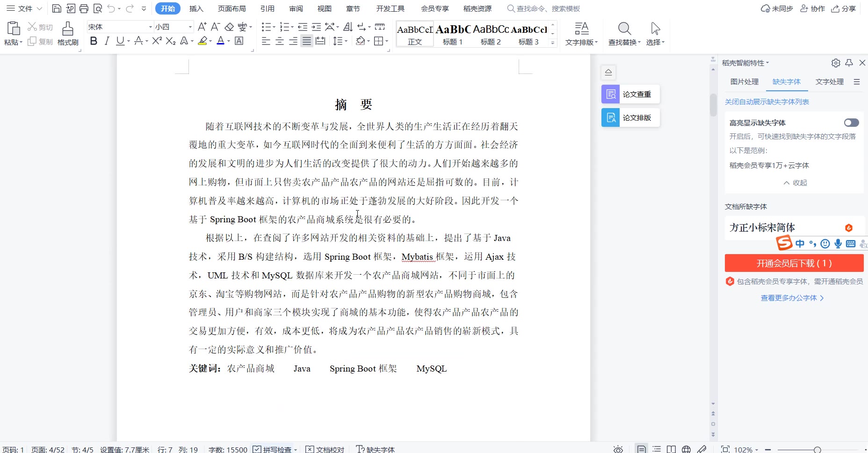
Task: Open the font size dropdown showing 小四
Action: coord(190,27)
